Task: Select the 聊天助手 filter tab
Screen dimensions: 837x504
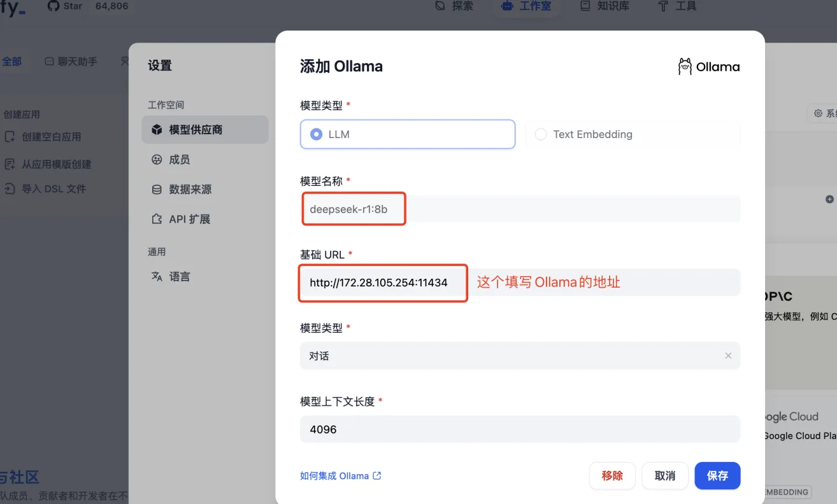Action: click(x=71, y=62)
